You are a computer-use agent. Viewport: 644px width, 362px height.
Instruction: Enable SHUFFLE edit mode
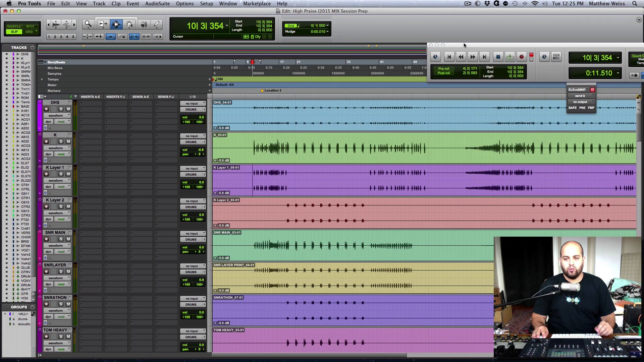14,26
